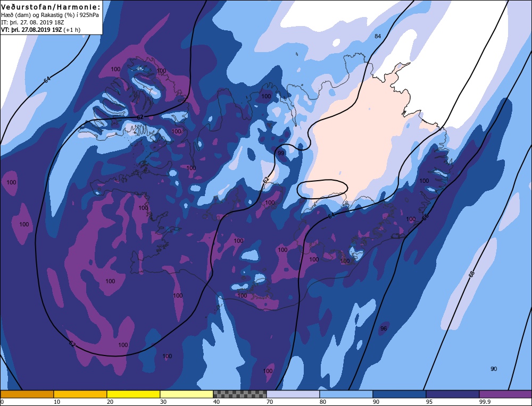Click the "68" contour line label
Viewport: 532px width, 406px height.
pyautogui.click(x=471, y=274)
